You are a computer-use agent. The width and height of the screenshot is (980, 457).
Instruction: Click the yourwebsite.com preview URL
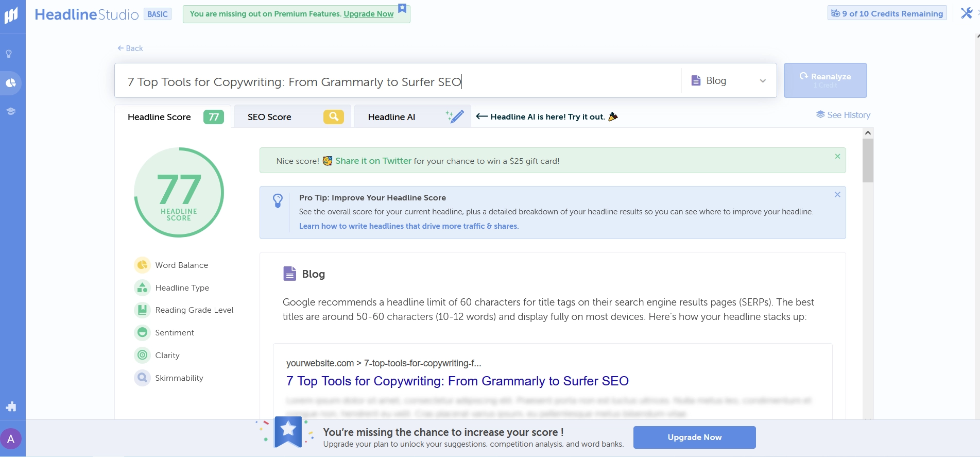click(x=384, y=363)
